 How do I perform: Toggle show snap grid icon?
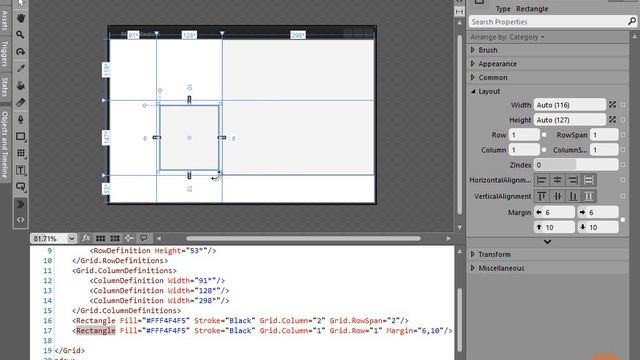100,238
